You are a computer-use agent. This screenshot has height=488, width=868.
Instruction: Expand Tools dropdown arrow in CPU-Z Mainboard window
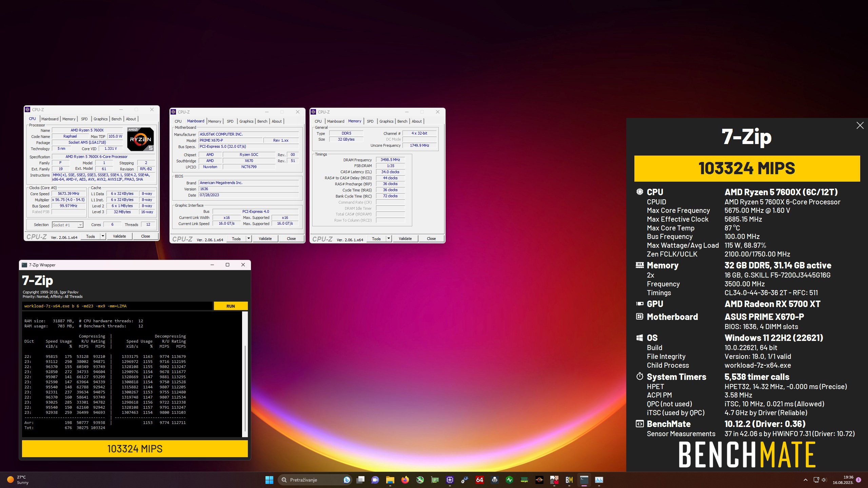(249, 239)
